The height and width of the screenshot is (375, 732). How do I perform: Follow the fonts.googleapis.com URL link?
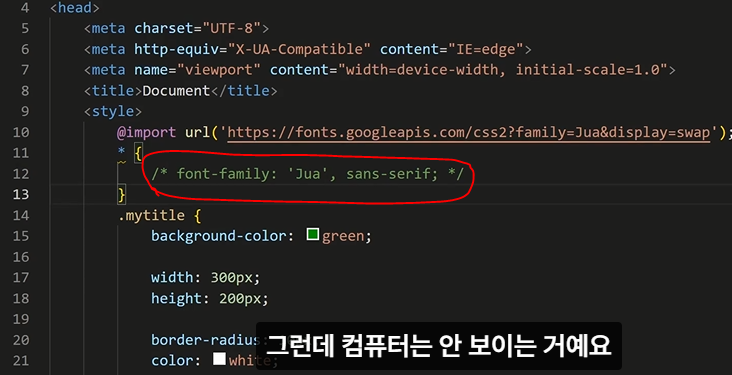[469, 133]
